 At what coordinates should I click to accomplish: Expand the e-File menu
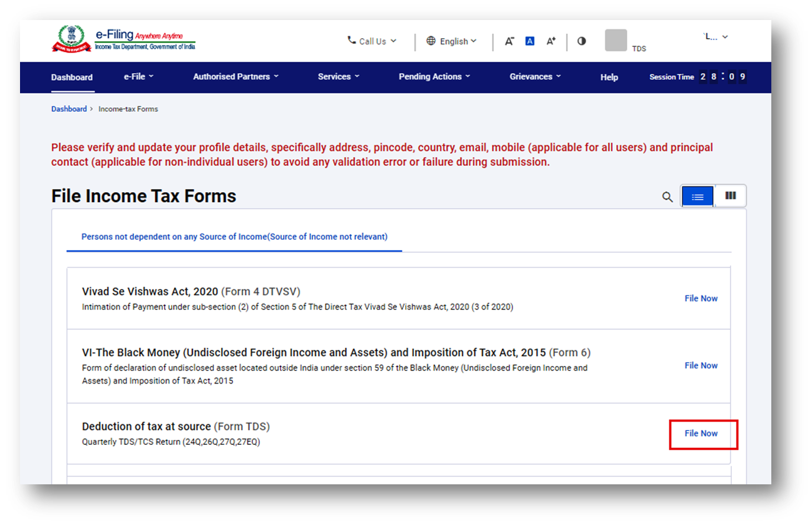pos(138,76)
